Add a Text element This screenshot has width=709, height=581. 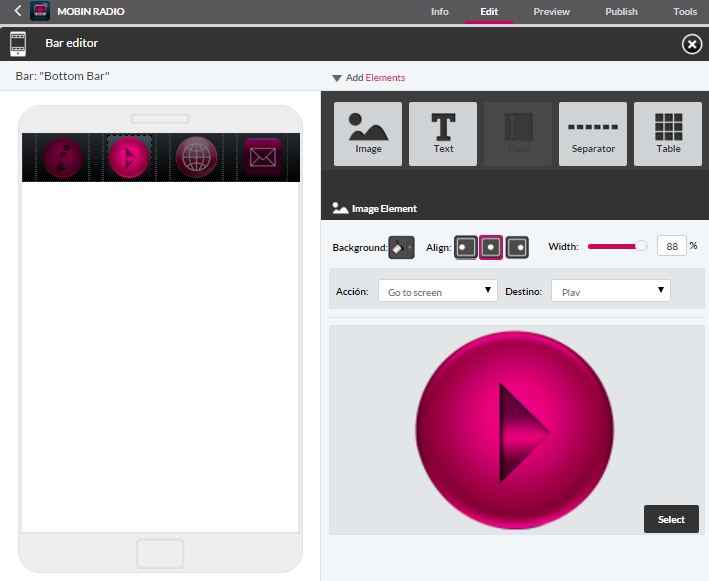point(443,134)
